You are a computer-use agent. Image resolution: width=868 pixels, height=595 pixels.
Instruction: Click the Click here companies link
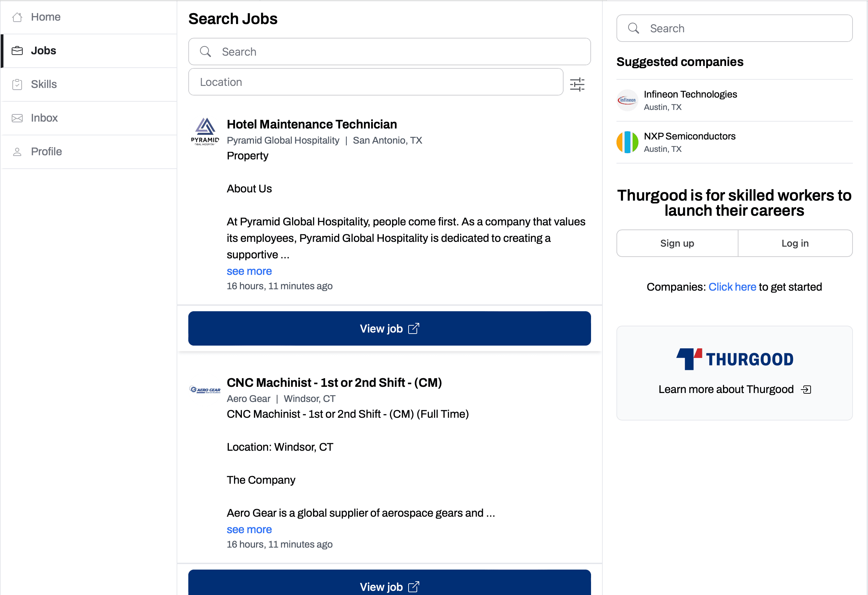click(x=732, y=287)
